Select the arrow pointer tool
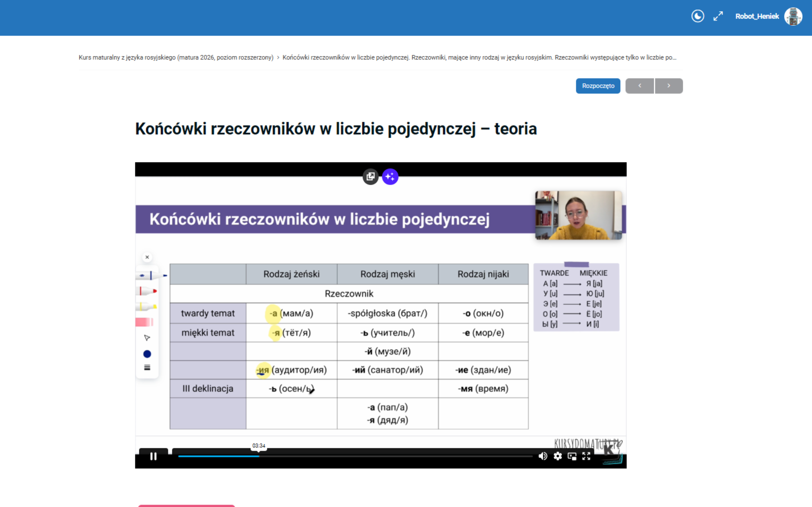Viewport: 812px width, 507px height. tap(147, 338)
